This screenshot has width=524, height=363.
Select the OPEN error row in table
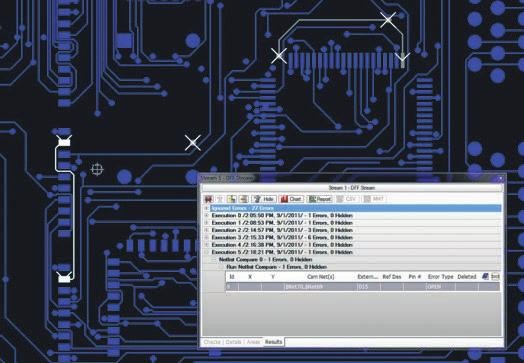(x=363, y=287)
